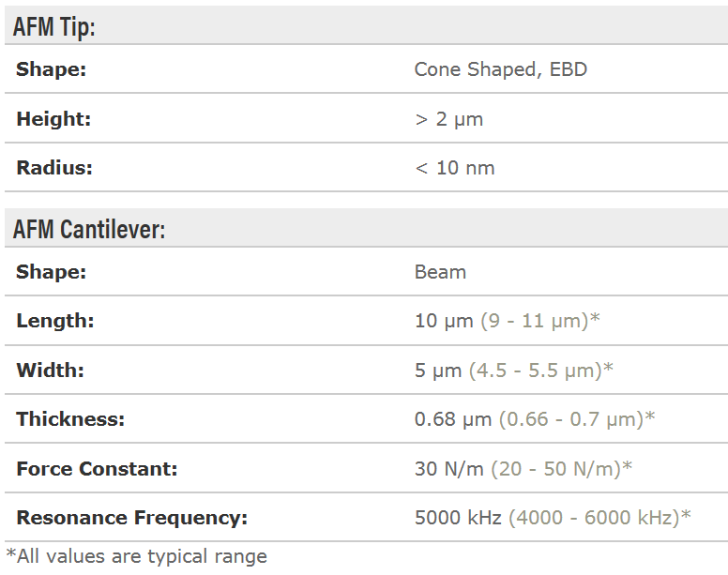Viewport: 728px width, 575px height.
Task: Select the Thickness label
Action: pyautogui.click(x=68, y=419)
